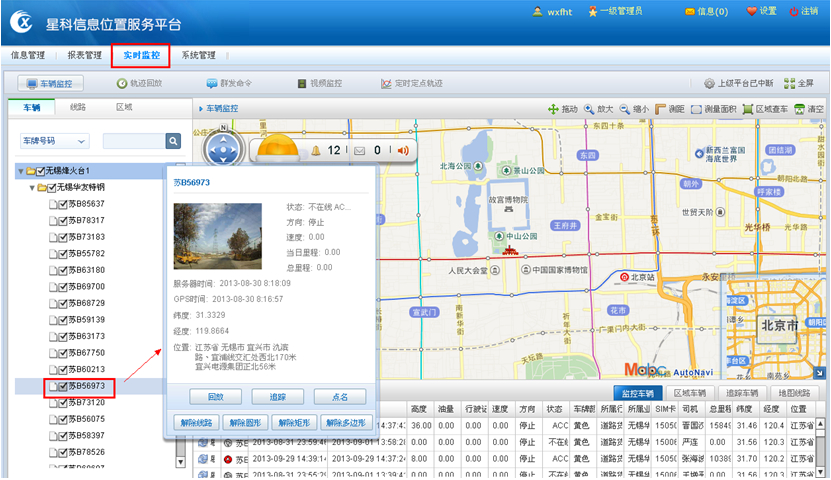Activate the 放大 zoom in tool
Screen dimensions: 831x480
598,109
